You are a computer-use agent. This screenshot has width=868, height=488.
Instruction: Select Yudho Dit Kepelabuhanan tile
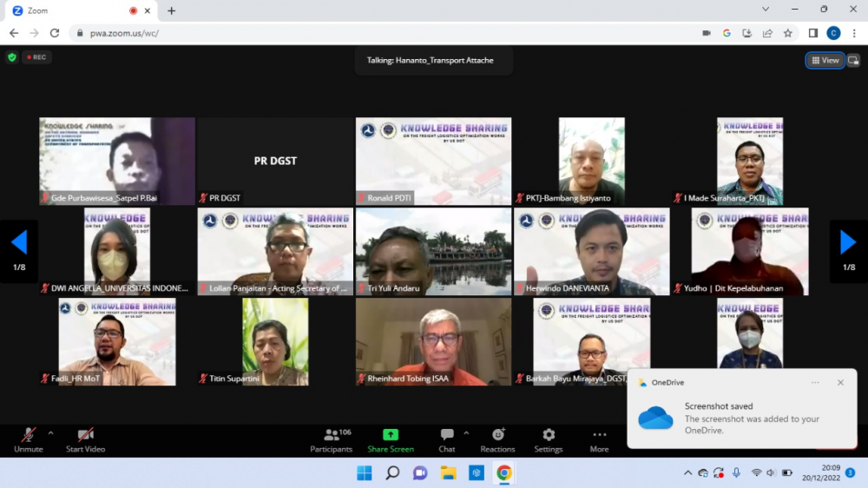[750, 251]
